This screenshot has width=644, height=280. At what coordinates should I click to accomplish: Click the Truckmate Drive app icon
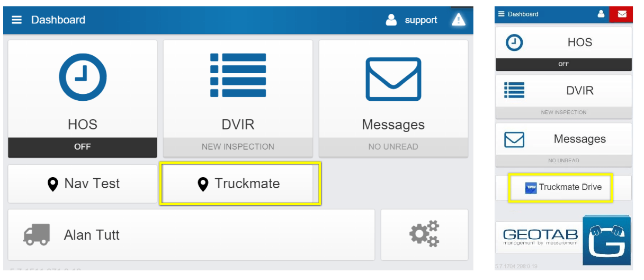click(x=531, y=188)
